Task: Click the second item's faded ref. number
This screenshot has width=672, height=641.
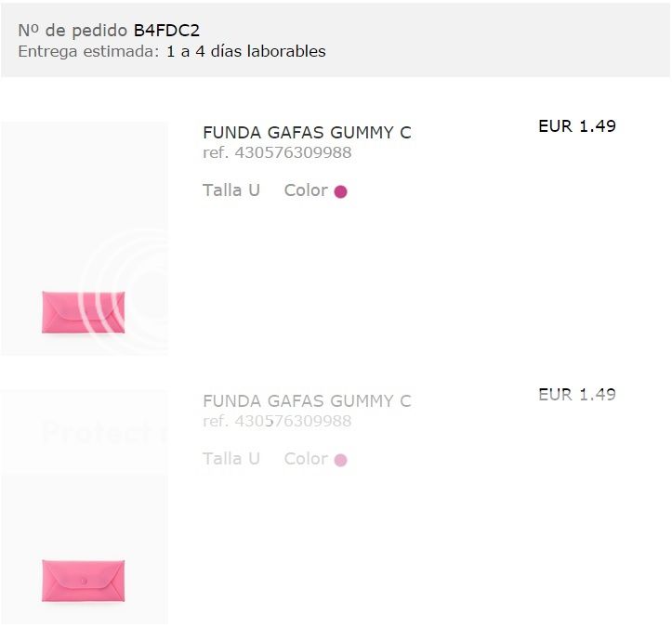Action: tap(277, 422)
